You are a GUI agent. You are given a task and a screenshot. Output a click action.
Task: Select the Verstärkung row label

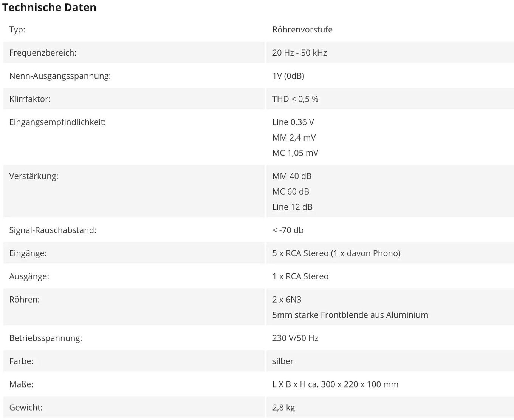(x=34, y=176)
